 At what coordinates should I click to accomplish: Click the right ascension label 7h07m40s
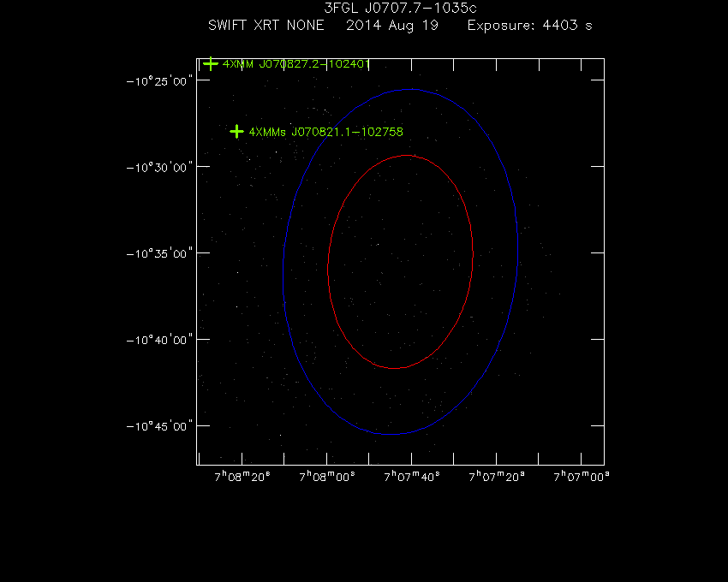point(412,477)
